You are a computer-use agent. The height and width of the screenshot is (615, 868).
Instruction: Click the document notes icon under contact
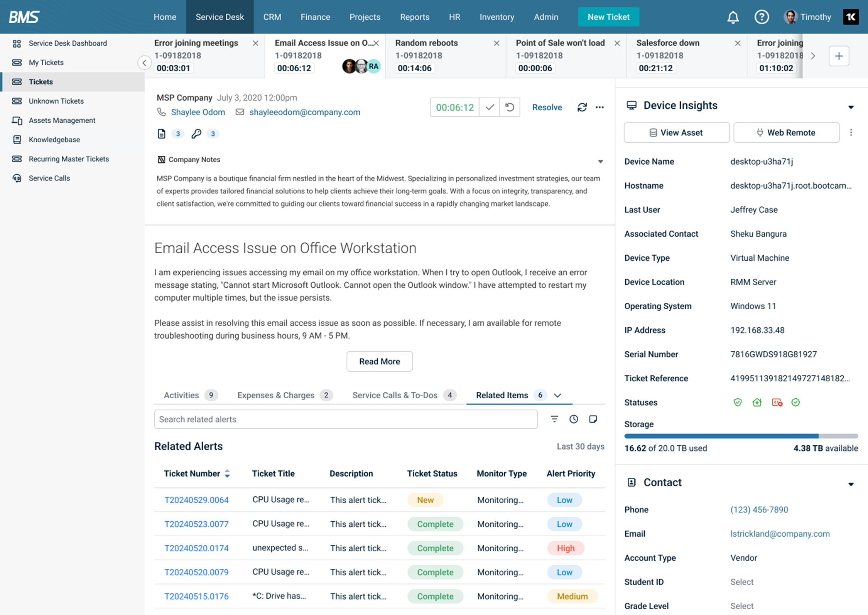click(162, 134)
